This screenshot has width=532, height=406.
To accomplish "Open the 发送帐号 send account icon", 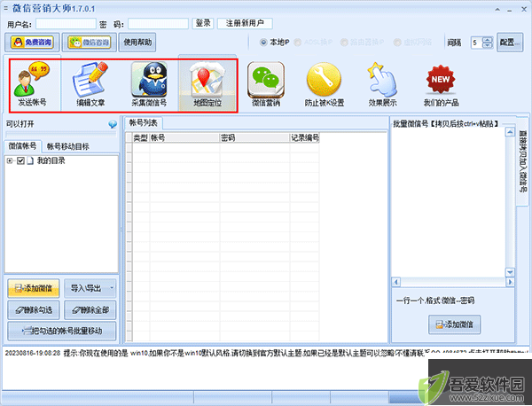I will coord(32,85).
